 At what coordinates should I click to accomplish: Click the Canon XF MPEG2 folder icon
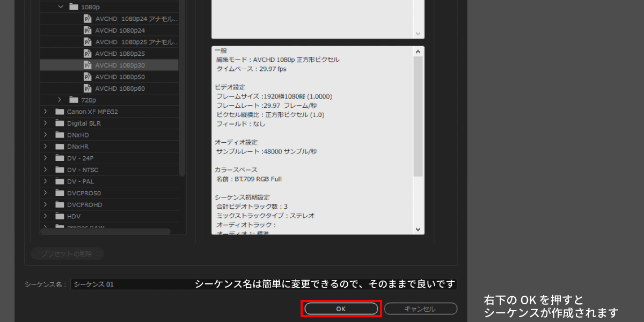pos(59,112)
